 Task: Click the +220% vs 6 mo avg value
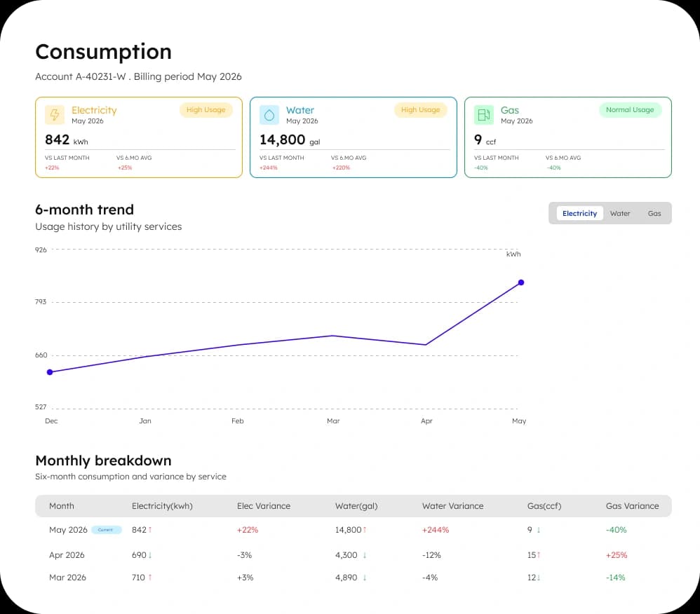click(x=341, y=168)
